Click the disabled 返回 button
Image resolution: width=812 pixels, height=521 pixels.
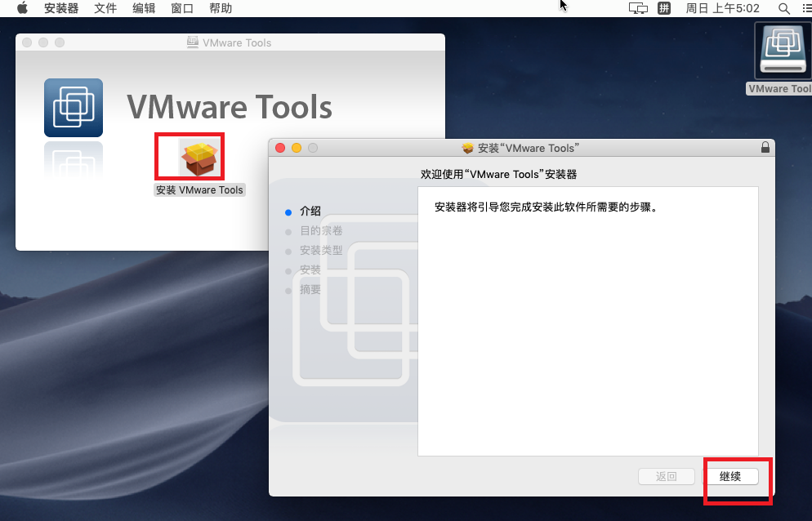pos(667,476)
